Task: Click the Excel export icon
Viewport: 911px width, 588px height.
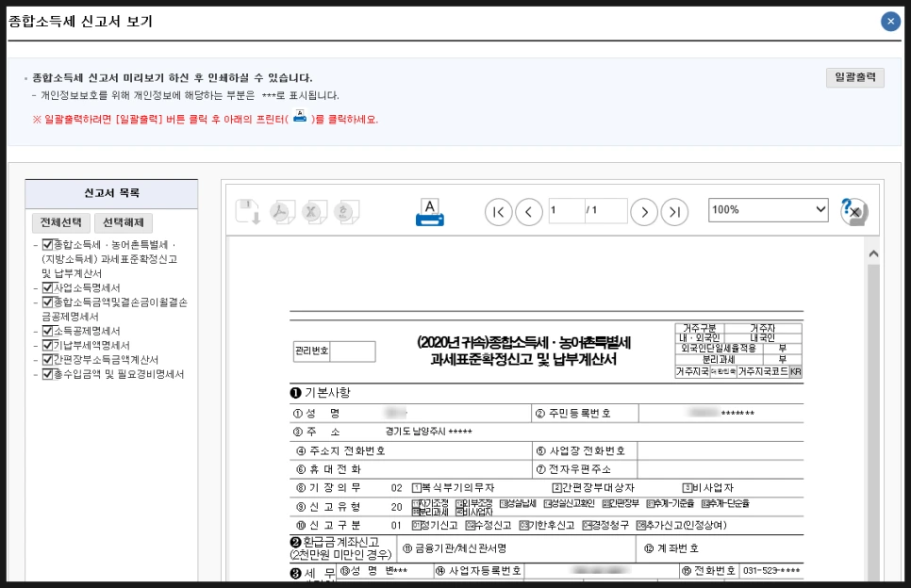Action: tap(314, 212)
